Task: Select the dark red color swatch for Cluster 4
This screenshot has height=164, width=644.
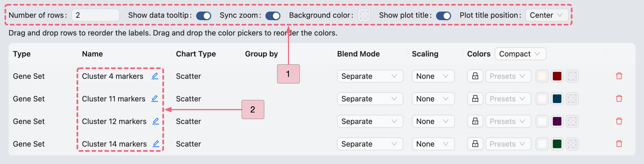Action: click(557, 76)
